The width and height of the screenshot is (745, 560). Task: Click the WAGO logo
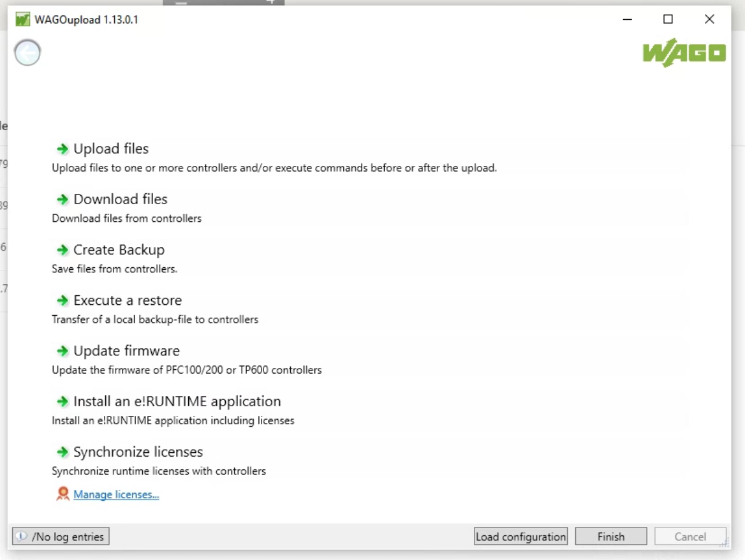[684, 53]
